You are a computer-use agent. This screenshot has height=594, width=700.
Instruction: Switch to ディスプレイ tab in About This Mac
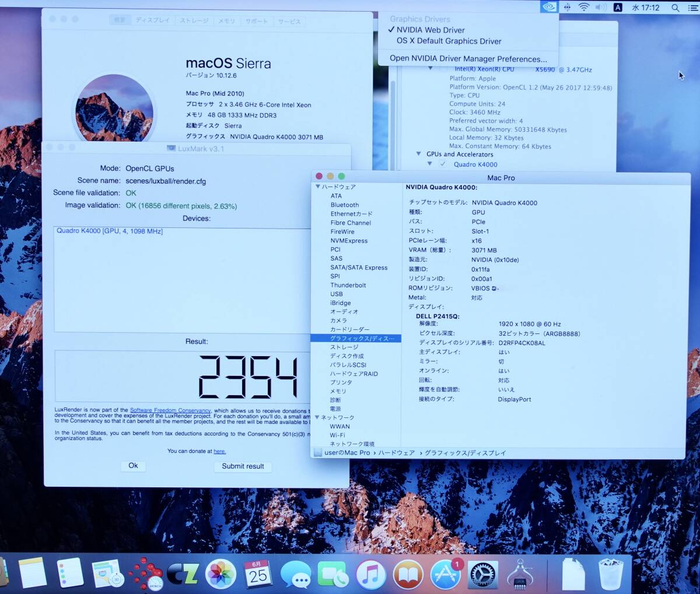point(152,20)
